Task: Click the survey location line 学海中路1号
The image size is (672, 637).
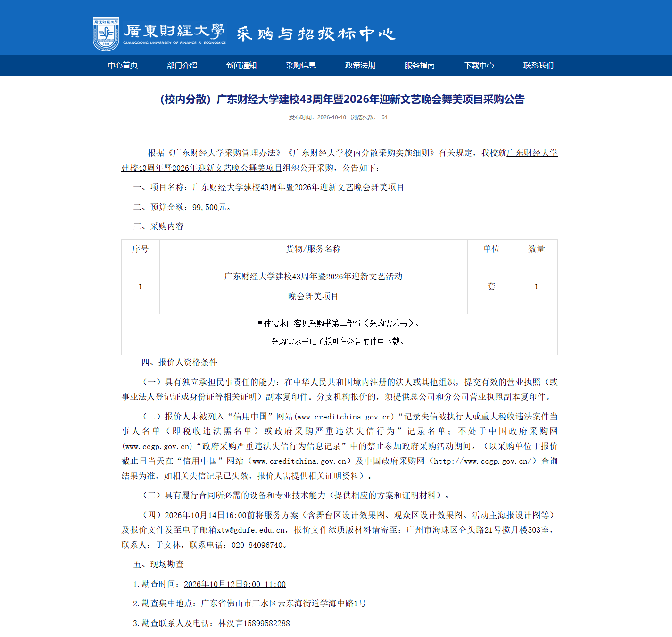Action: tap(249, 603)
